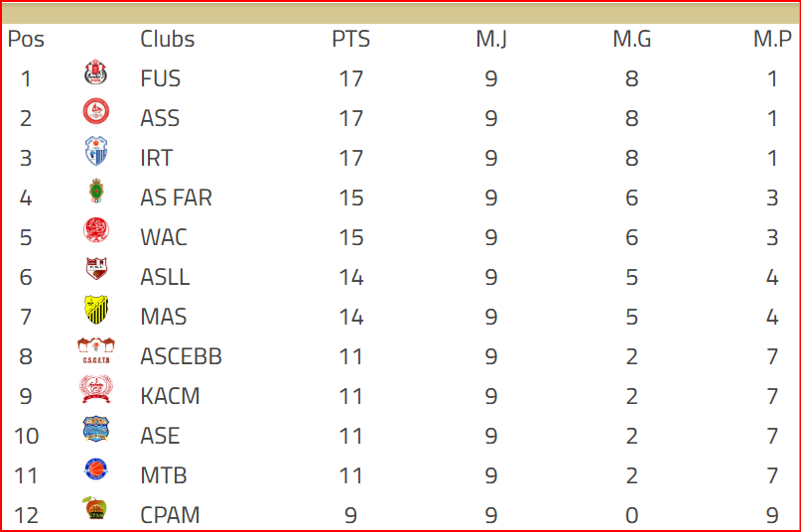801x532 pixels.
Task: Select the IRT team crest
Action: (96, 151)
